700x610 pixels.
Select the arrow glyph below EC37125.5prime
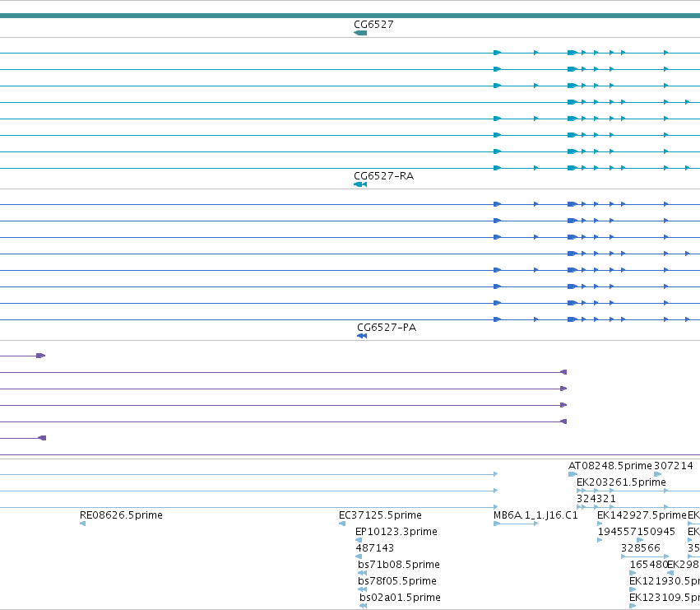pos(342,524)
